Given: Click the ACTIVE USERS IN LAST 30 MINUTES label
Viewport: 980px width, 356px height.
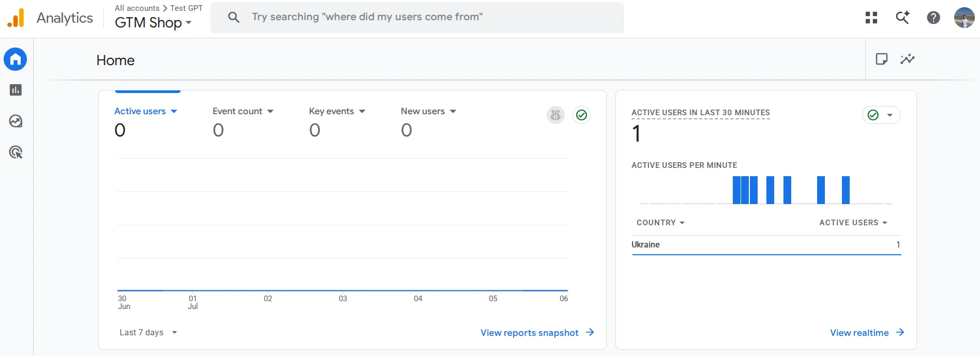Looking at the screenshot, I should pyautogui.click(x=701, y=113).
